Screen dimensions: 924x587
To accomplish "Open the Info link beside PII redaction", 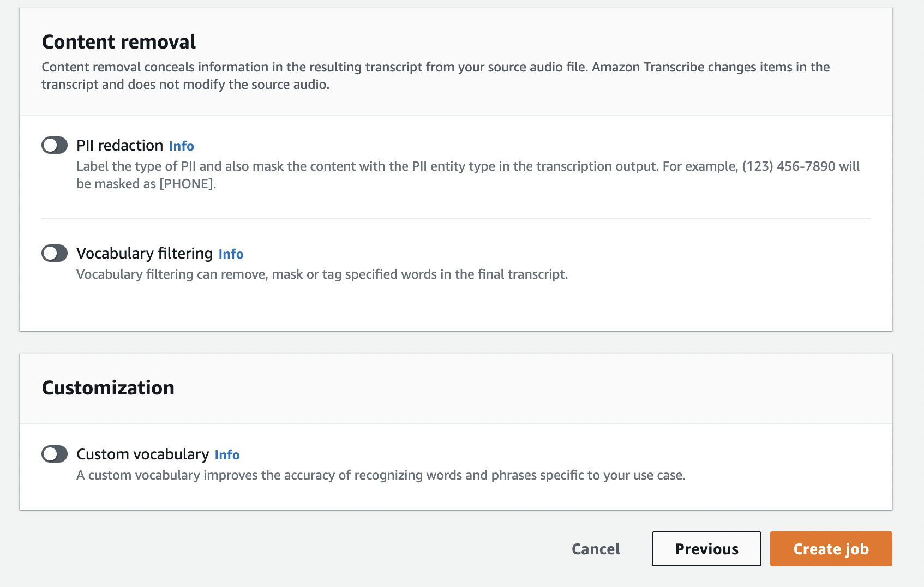I will pos(182,146).
